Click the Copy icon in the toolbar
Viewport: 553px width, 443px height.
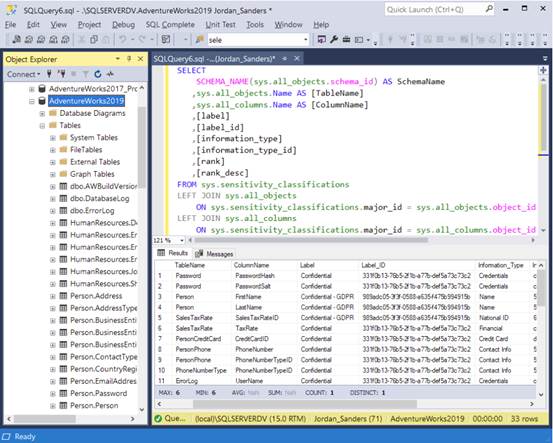coord(93,40)
